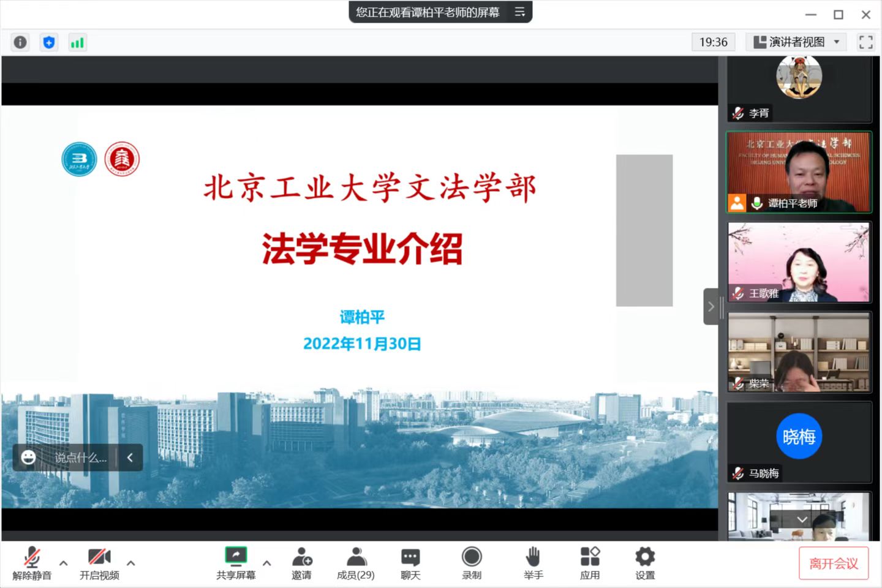Start sharing with 共享屏幕 button
The width and height of the screenshot is (882, 588).
click(x=236, y=563)
